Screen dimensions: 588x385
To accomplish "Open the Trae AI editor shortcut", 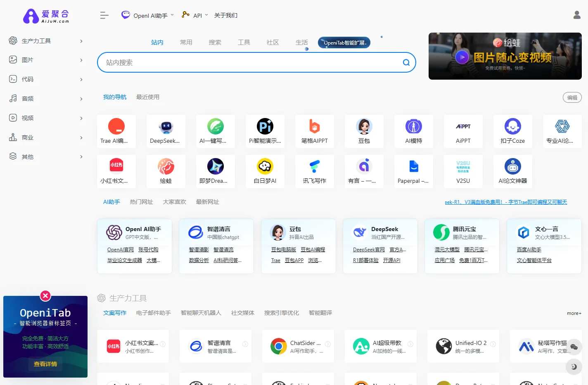I will pos(116,131).
